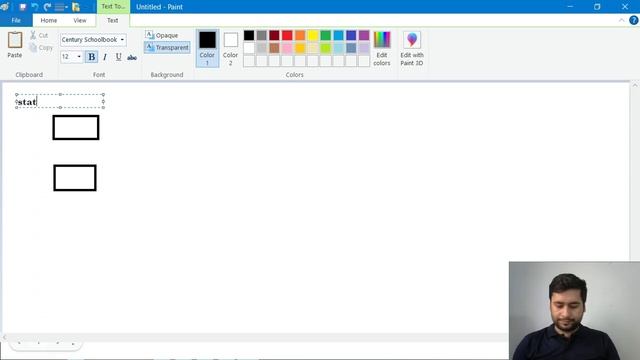Viewport: 640px width, 360px height.
Task: Redo the last undone action
Action: (47, 7)
